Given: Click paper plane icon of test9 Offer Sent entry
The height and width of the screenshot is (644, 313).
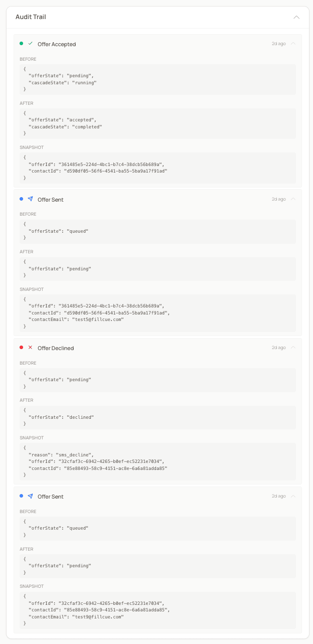Looking at the screenshot, I should click(30, 496).
